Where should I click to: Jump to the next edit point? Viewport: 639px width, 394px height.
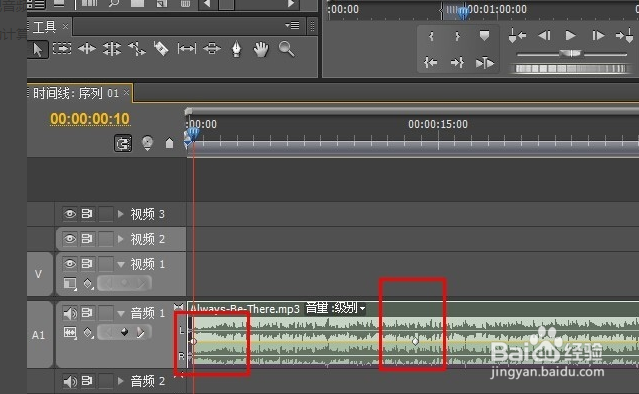(x=625, y=36)
